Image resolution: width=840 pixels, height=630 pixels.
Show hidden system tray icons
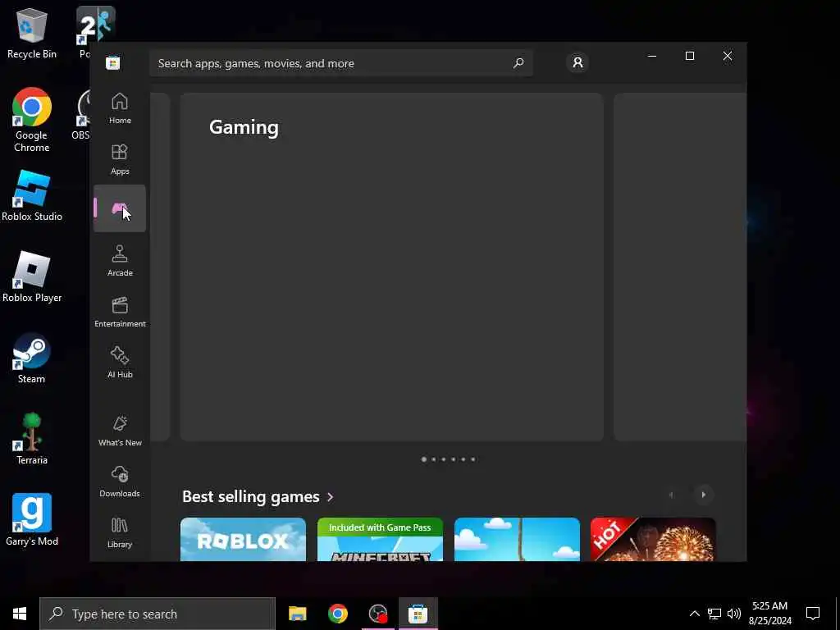point(694,614)
